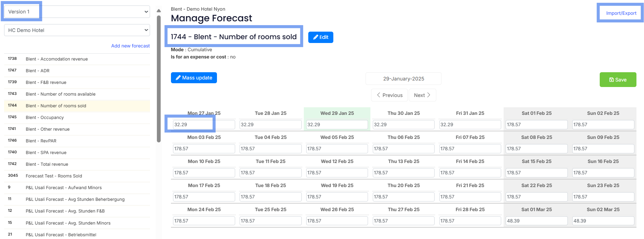Click the Wed 29 Jan 25 value field
The image size is (644, 239).
pyautogui.click(x=337, y=124)
